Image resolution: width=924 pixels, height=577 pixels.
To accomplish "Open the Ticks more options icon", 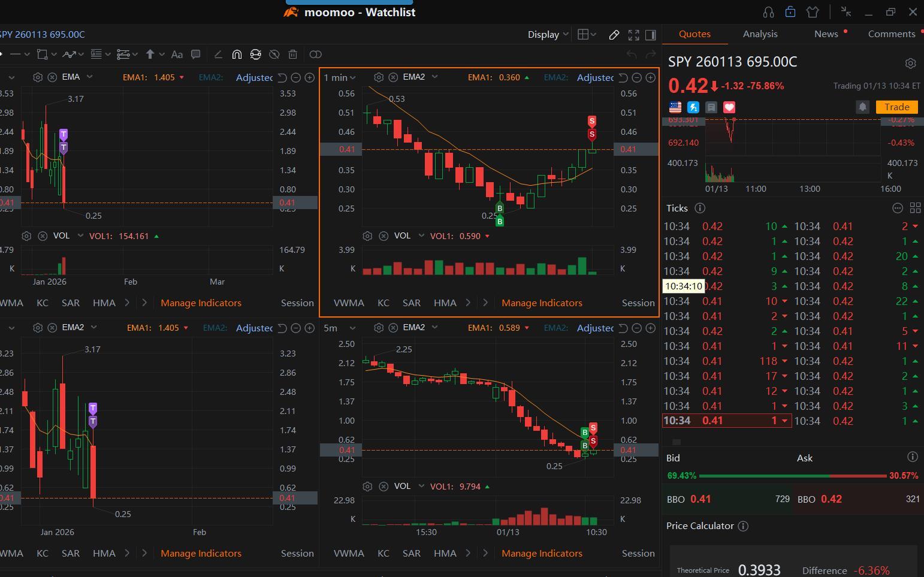I will [x=898, y=208].
